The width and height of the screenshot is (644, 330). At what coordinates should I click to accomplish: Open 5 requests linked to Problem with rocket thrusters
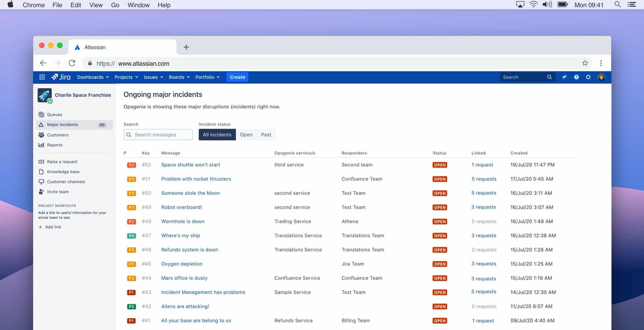point(484,179)
